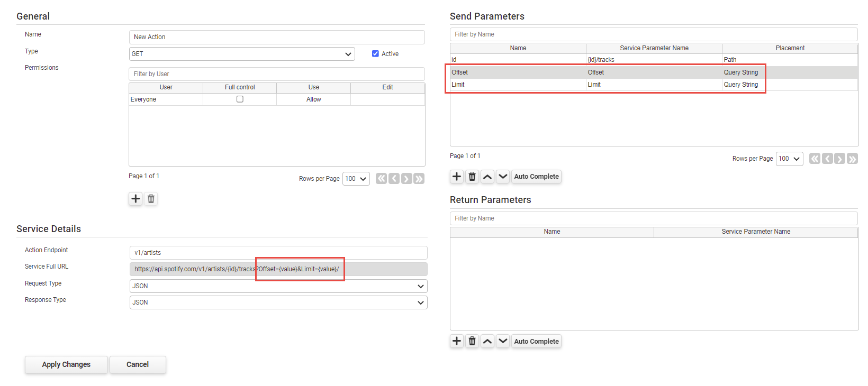Click the Placement column header
868x386 pixels.
pyautogui.click(x=790, y=48)
